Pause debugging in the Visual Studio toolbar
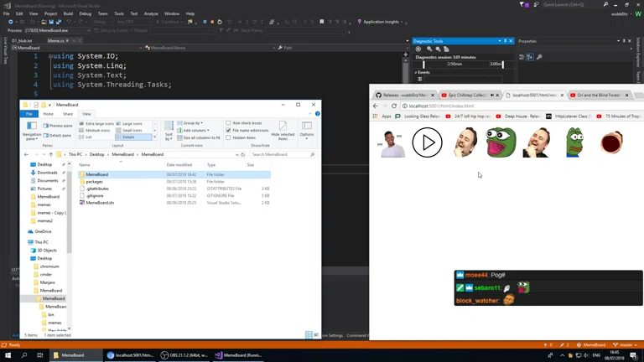The image size is (644, 362). pos(205,22)
